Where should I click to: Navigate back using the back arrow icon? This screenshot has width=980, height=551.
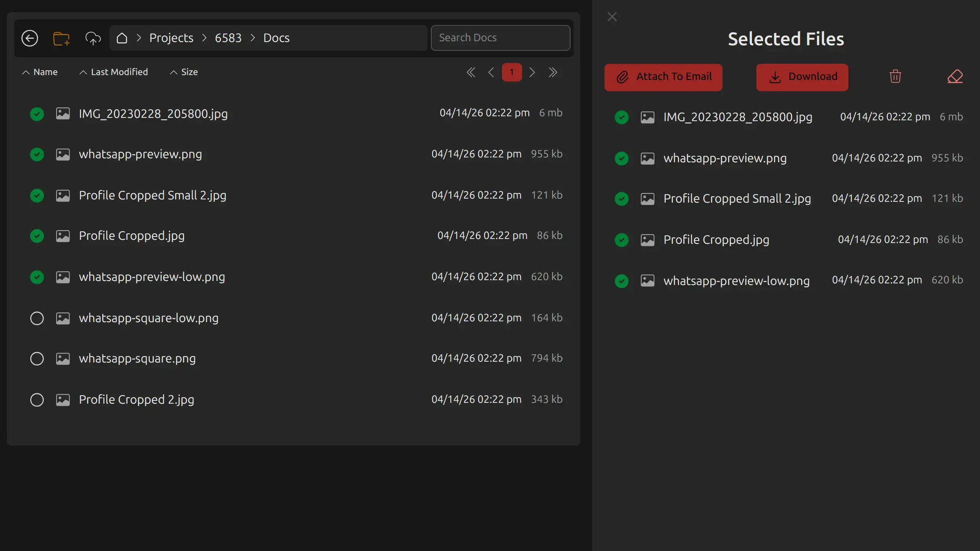click(x=29, y=38)
